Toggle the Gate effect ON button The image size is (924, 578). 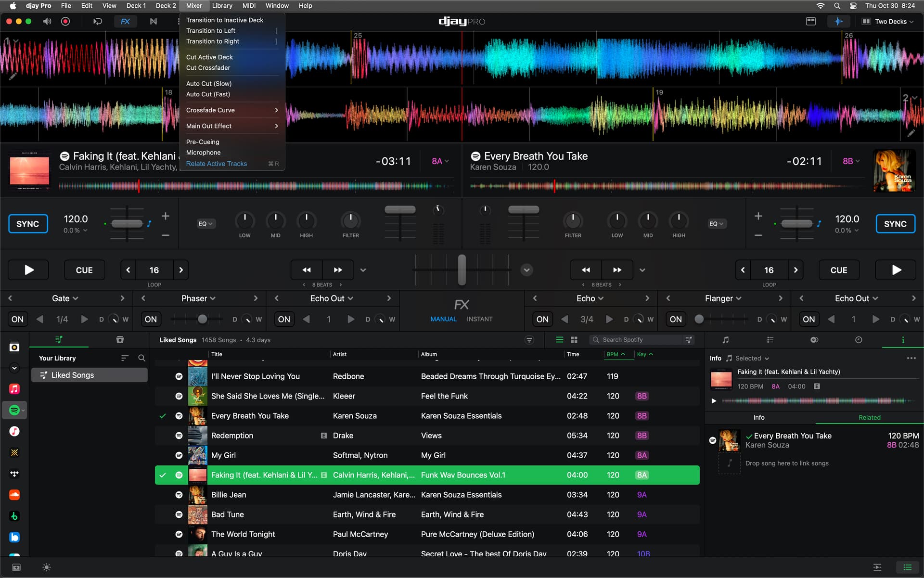pos(17,319)
